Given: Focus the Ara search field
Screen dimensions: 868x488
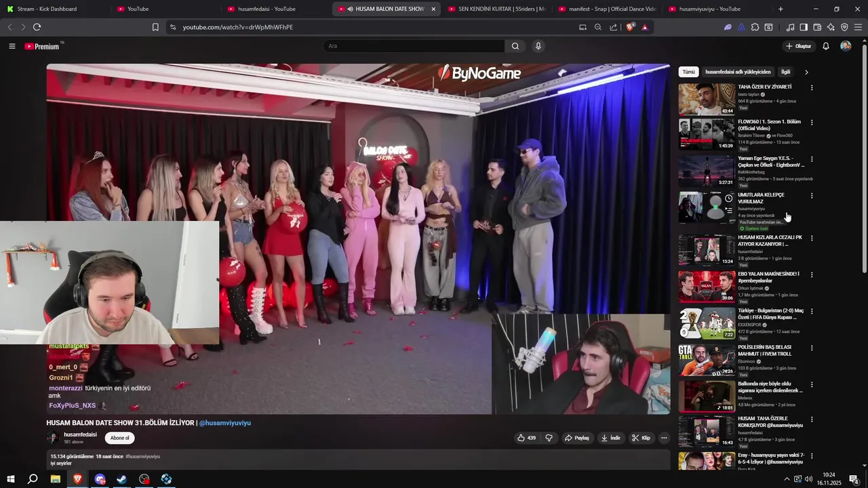Looking at the screenshot, I should (x=414, y=46).
